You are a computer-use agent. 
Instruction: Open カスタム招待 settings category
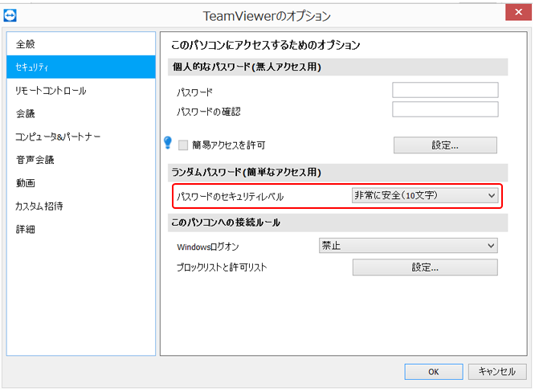pyautogui.click(x=39, y=206)
